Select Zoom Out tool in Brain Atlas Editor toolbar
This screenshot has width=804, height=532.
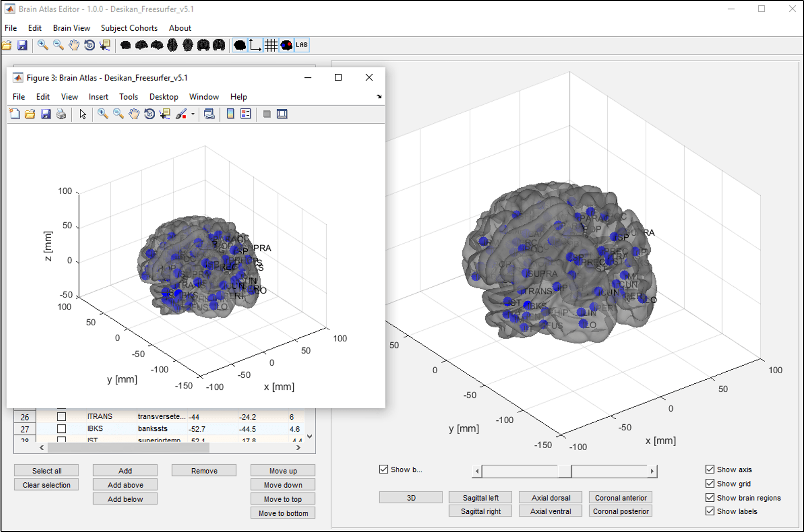coord(59,46)
